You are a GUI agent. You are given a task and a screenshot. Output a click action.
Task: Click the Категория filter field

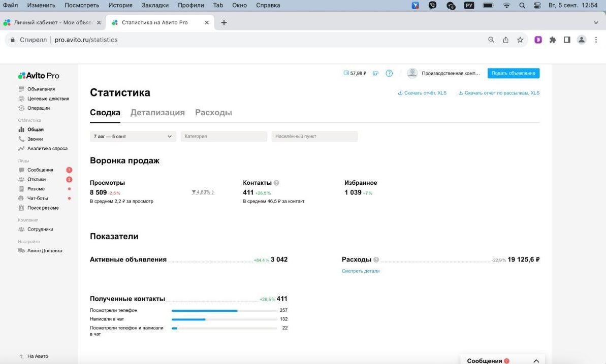(224, 137)
